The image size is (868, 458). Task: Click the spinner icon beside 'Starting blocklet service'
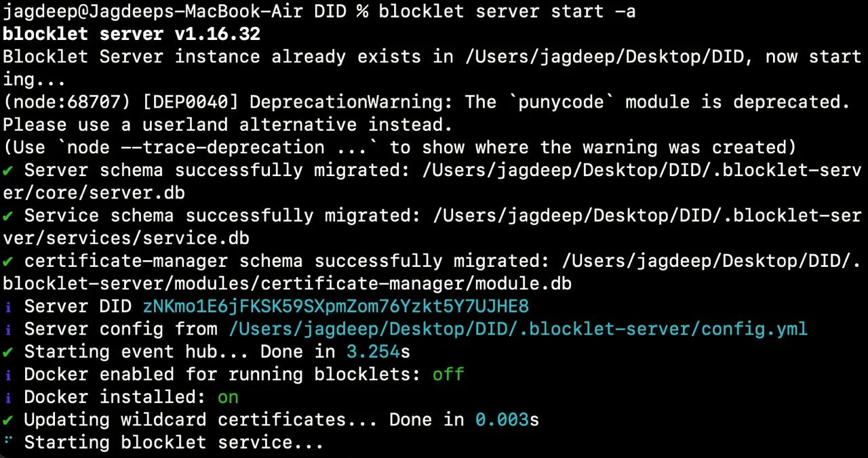click(8, 440)
